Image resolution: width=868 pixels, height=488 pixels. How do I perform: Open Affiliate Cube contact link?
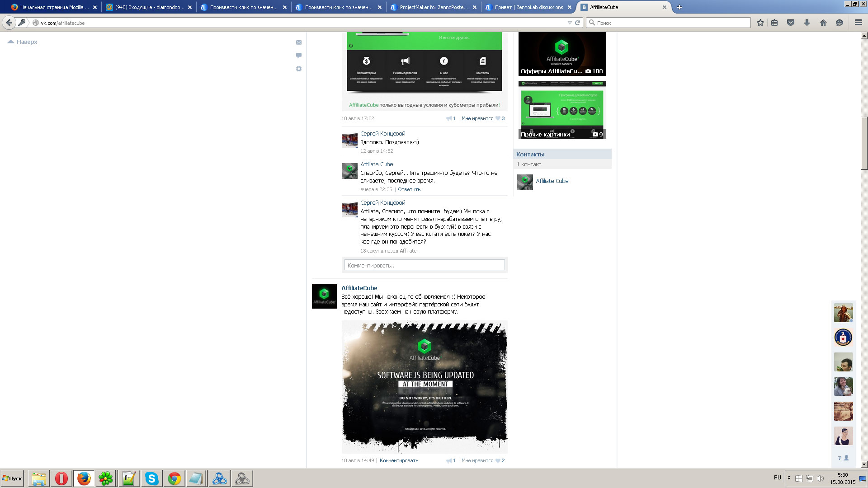pyautogui.click(x=552, y=181)
